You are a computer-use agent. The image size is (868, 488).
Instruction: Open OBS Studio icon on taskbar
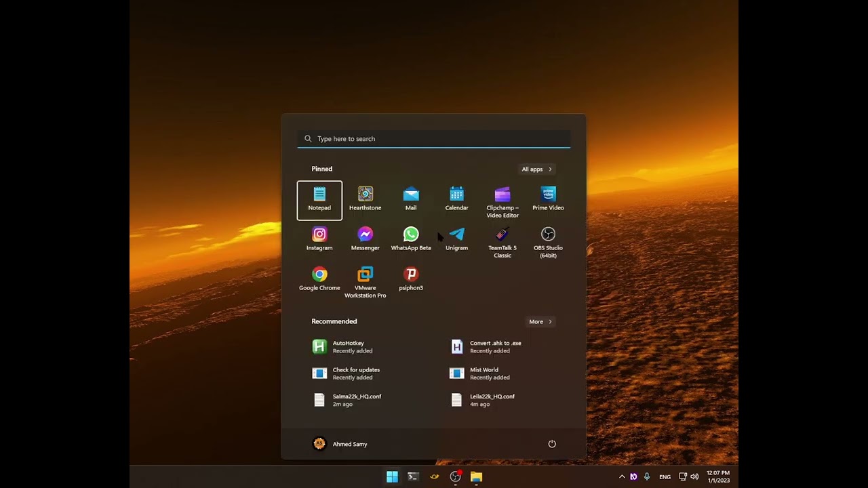(455, 476)
